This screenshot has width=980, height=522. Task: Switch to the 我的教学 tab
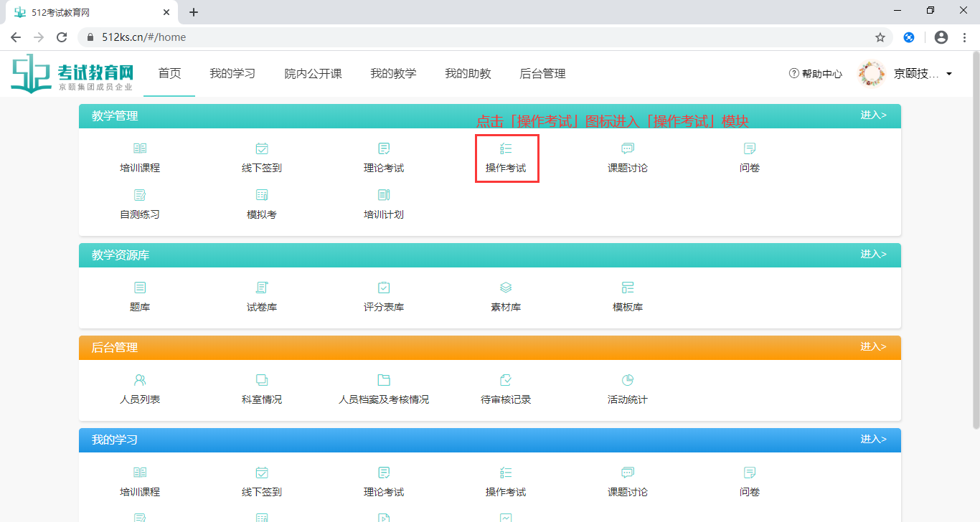pos(393,73)
